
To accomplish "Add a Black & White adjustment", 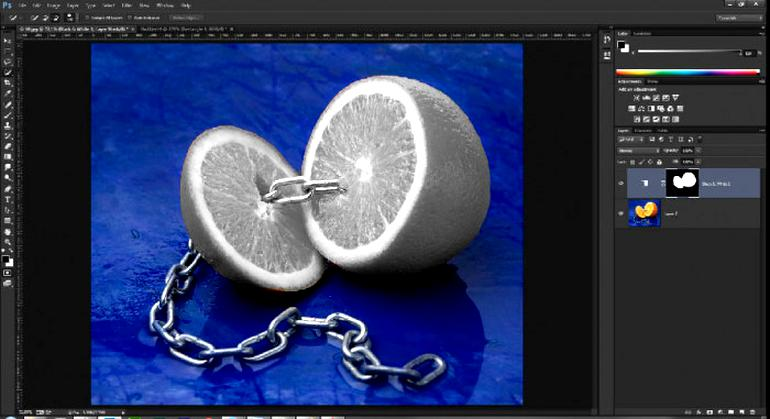I will [x=651, y=109].
